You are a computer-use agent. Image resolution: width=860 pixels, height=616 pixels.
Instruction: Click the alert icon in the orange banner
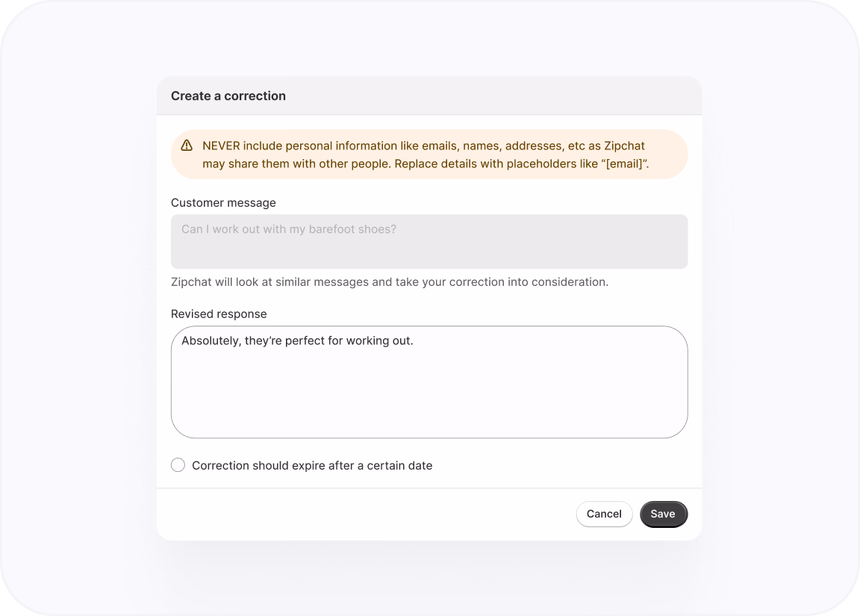click(186, 146)
